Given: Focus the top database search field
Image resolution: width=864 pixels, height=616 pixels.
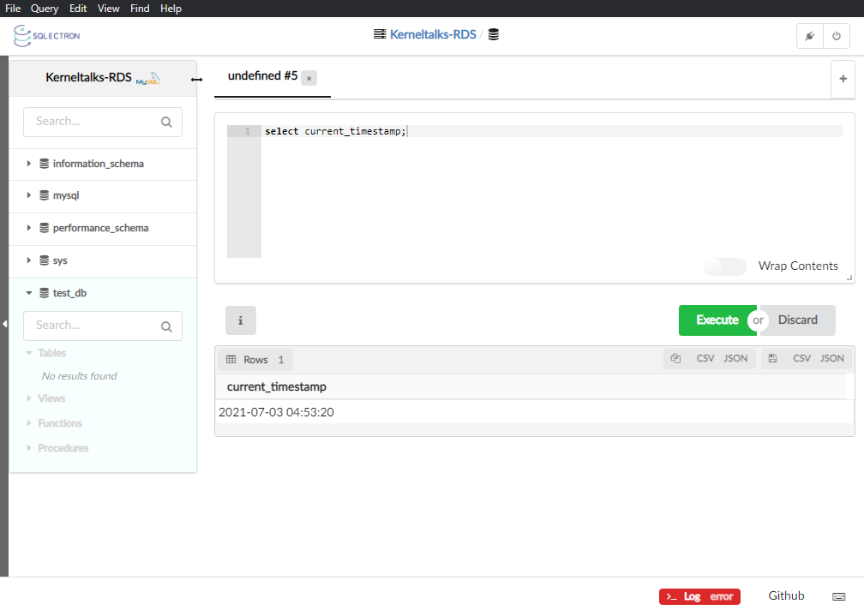Looking at the screenshot, I should (x=103, y=122).
